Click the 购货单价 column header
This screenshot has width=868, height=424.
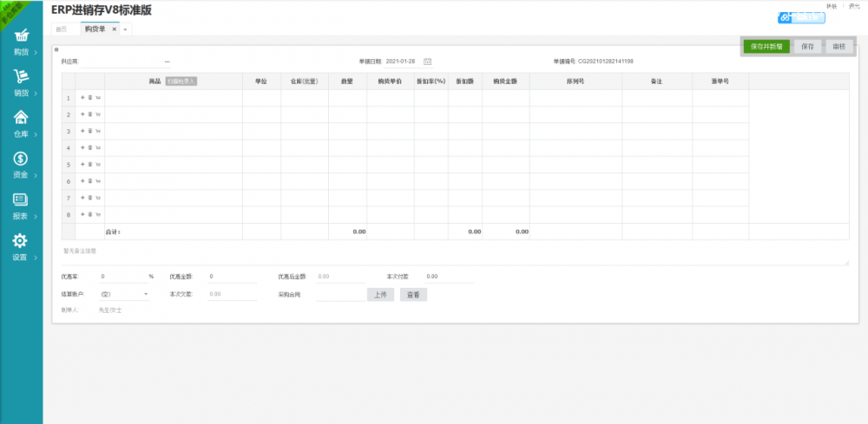pyautogui.click(x=391, y=82)
